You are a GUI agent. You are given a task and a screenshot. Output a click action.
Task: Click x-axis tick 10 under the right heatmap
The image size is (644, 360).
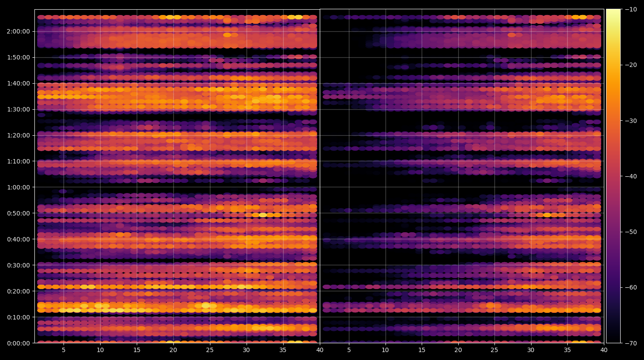point(385,350)
